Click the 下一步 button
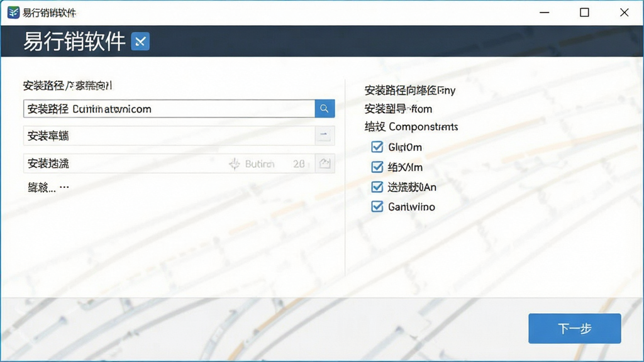Viewport: 644px width, 362px height. pyautogui.click(x=575, y=328)
